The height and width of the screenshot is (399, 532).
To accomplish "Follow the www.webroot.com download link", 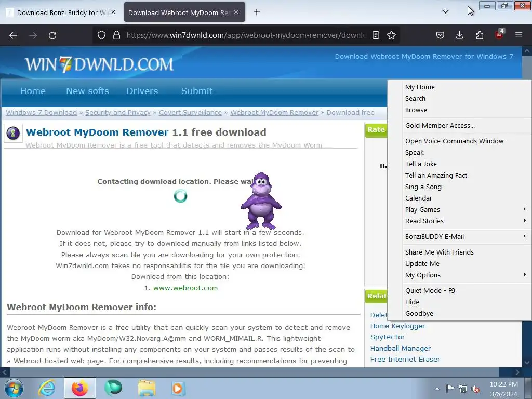I will click(x=185, y=288).
